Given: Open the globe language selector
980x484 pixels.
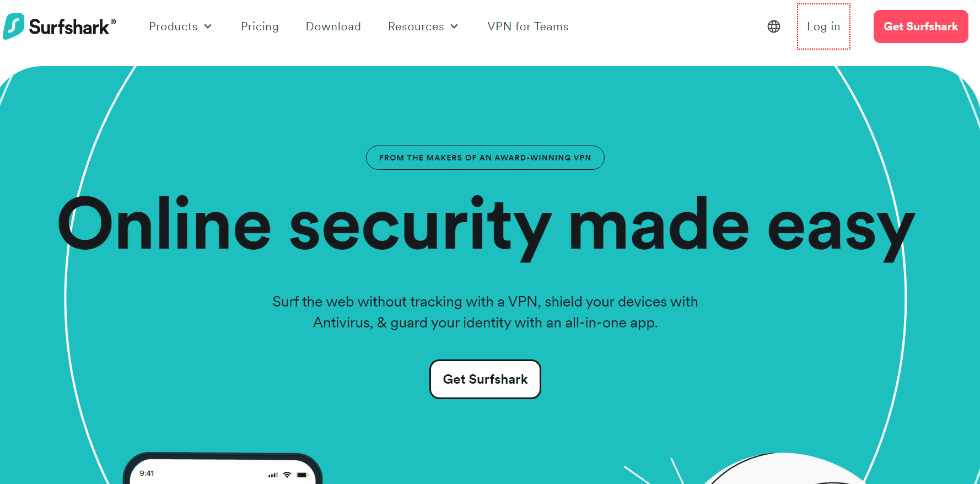Looking at the screenshot, I should [x=774, y=26].
